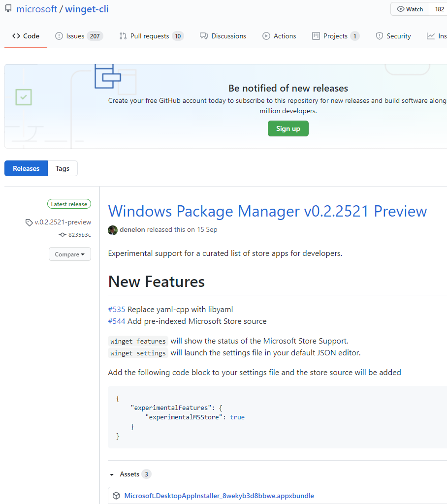Open the Pull requests tab
Screen dimensions: 447x504
point(152,36)
